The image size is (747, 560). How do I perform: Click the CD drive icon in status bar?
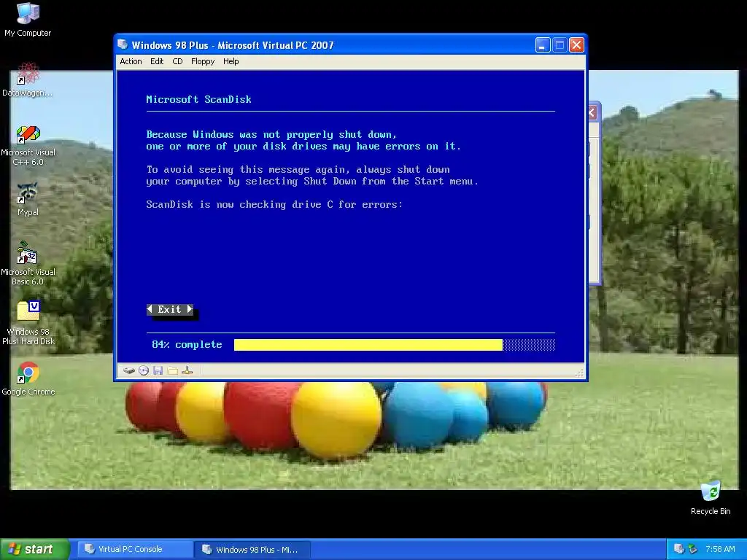point(144,370)
